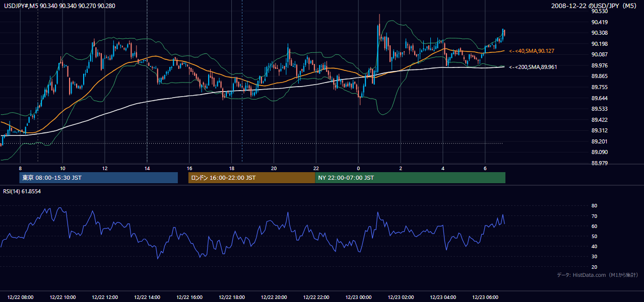
Task: Click hour label 0 under price chart
Action: click(358, 168)
